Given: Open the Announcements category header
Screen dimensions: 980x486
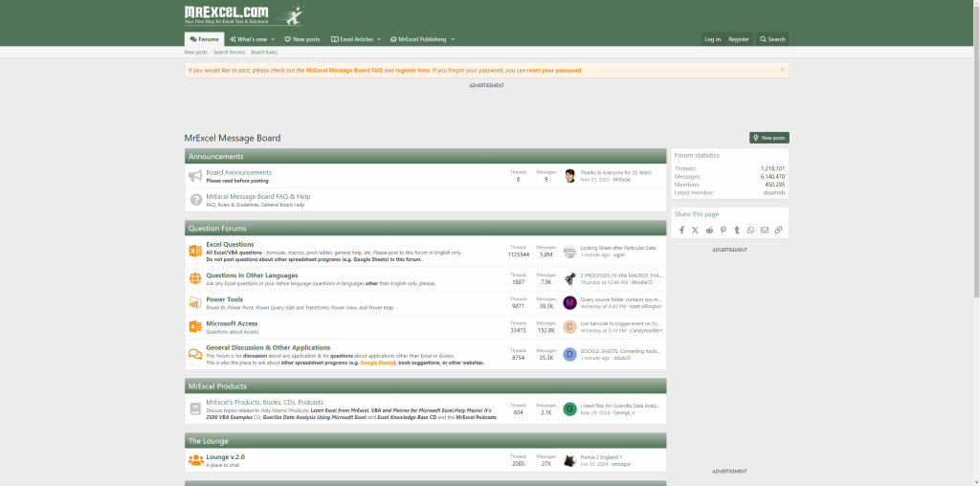Looking at the screenshot, I should [x=216, y=156].
